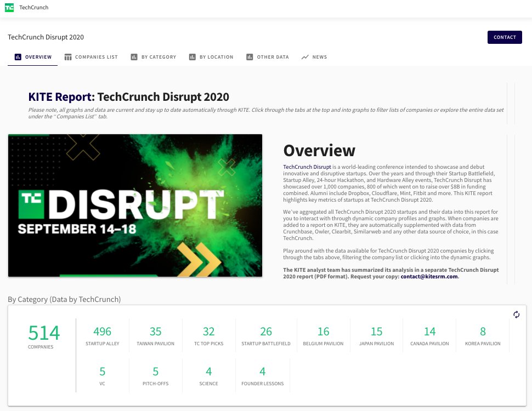Open the By Category tab
Screen dimensions: 532x411
[x=154, y=57]
